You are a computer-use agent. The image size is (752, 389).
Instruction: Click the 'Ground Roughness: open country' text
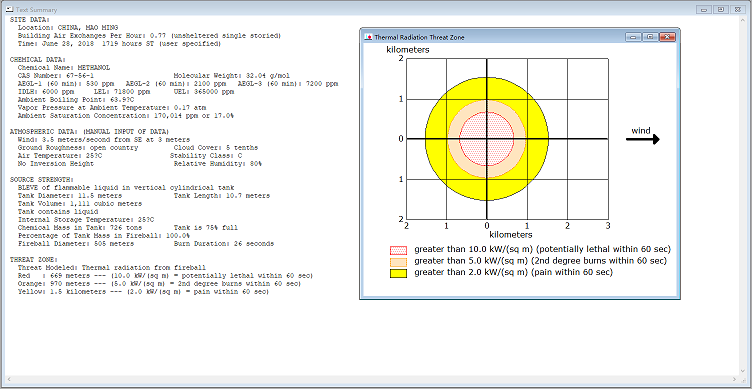(x=78, y=148)
